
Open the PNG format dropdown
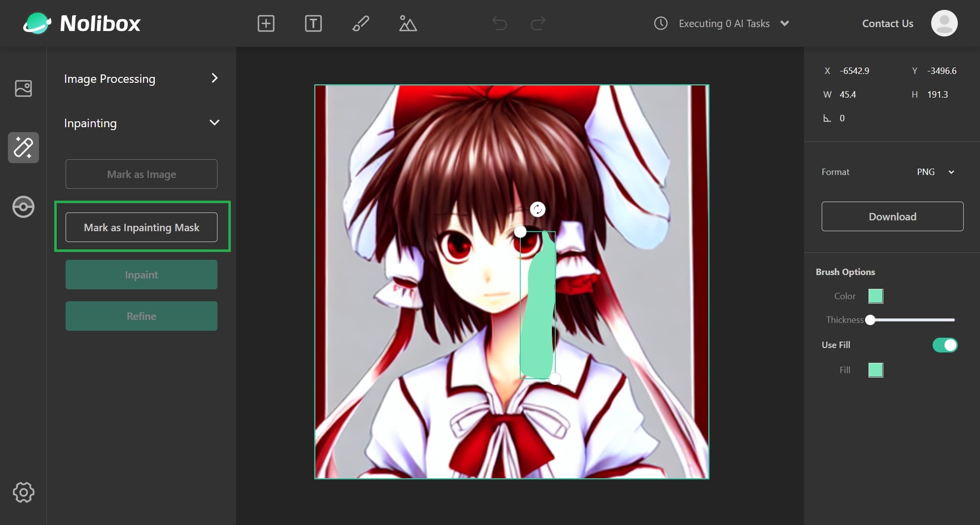[936, 172]
